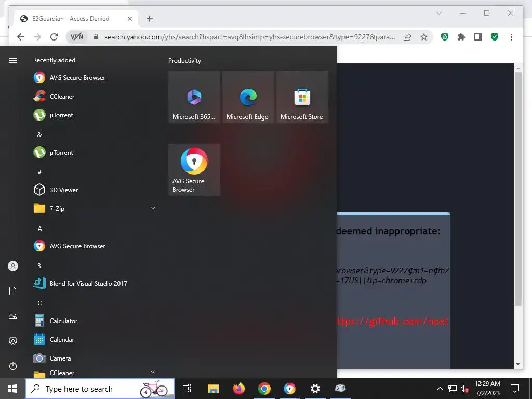Expand the Start menu hamburger button

point(13,60)
